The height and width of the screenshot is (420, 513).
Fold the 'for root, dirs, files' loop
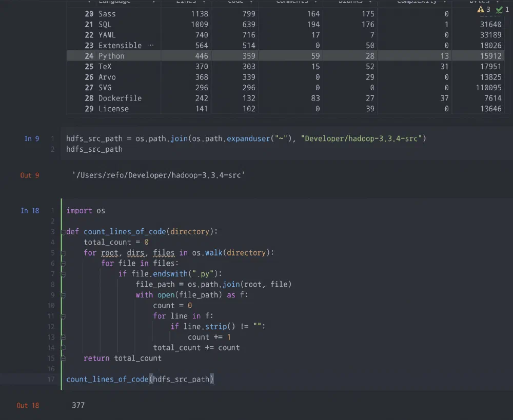coord(63,253)
